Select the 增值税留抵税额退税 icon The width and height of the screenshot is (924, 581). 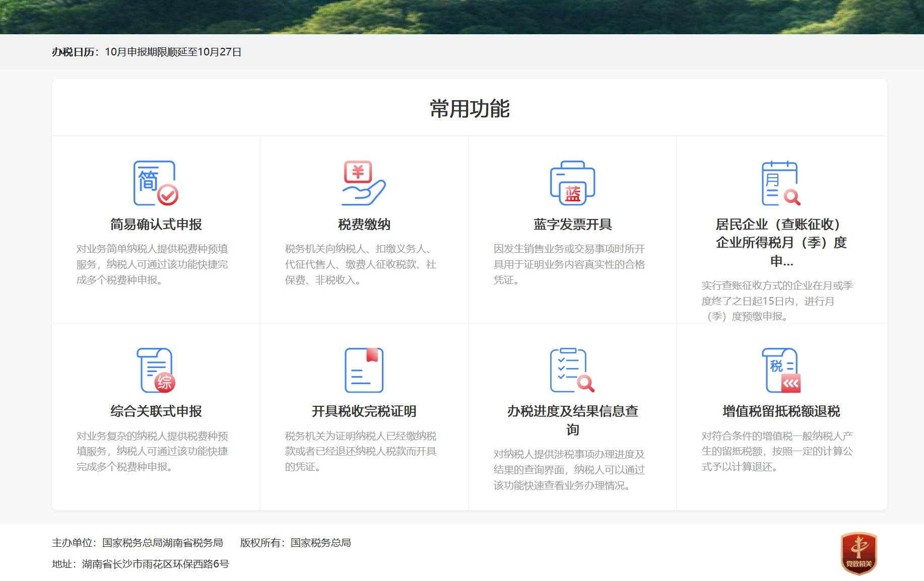point(781,371)
